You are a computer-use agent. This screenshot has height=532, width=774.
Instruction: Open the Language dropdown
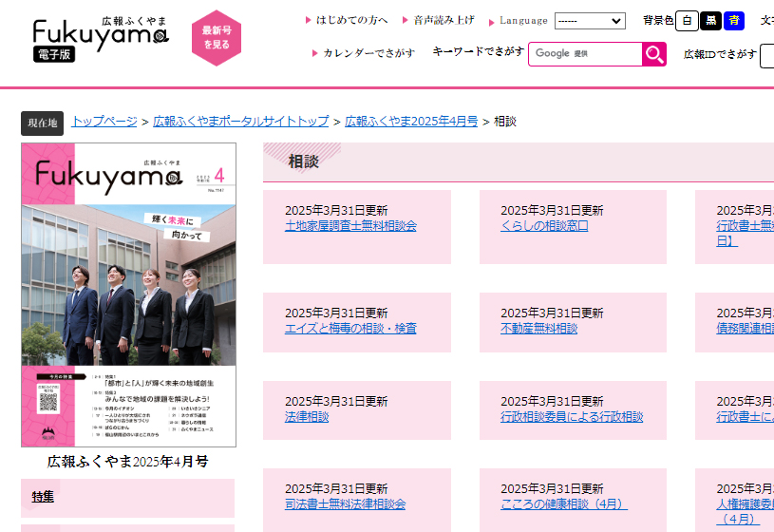pos(590,21)
